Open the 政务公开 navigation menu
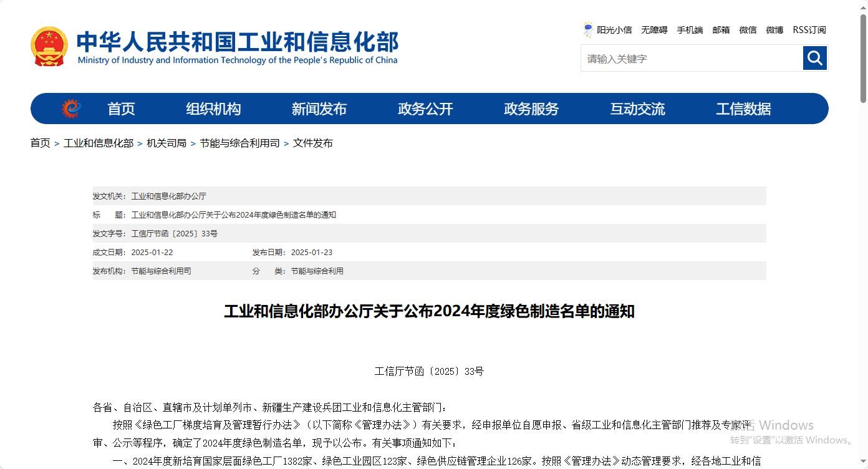Image resolution: width=868 pixels, height=469 pixels. point(425,109)
